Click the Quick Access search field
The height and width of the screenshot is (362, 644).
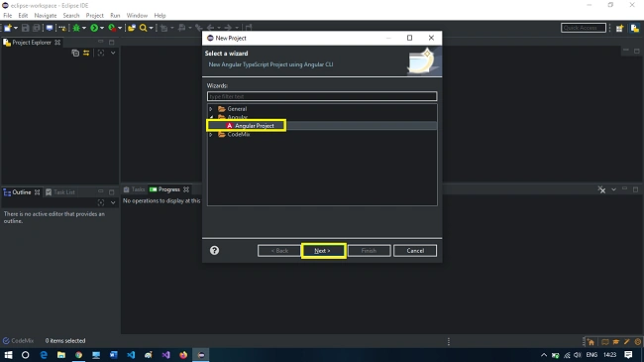coord(584,28)
